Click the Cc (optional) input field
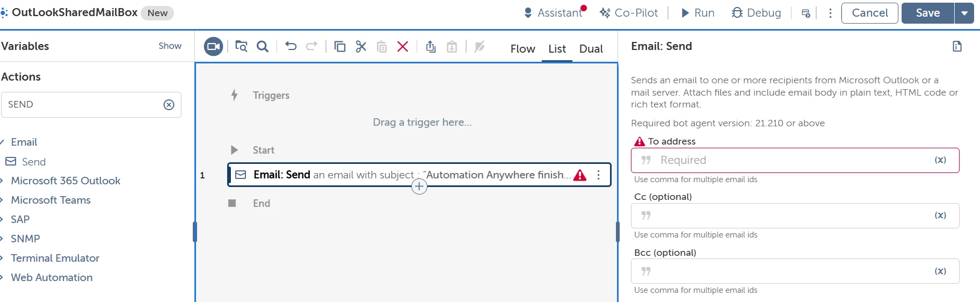 point(795,215)
